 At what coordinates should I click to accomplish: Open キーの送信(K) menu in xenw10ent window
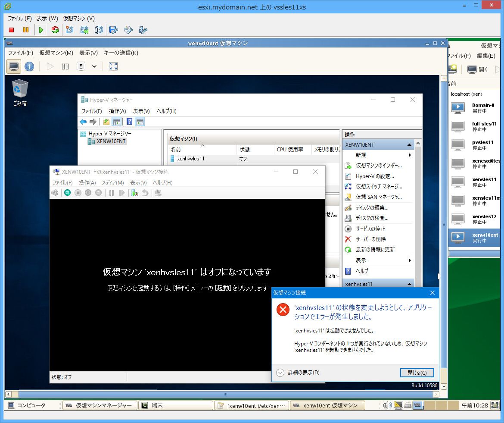[x=121, y=53]
